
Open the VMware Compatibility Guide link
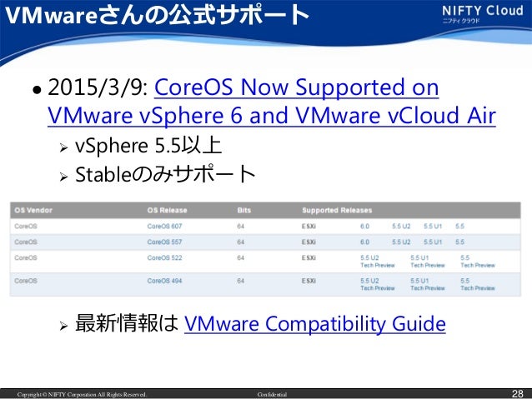315,323
